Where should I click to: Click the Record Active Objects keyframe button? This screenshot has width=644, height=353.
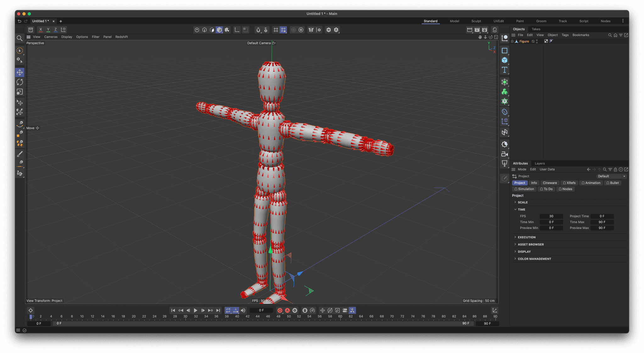click(x=280, y=310)
